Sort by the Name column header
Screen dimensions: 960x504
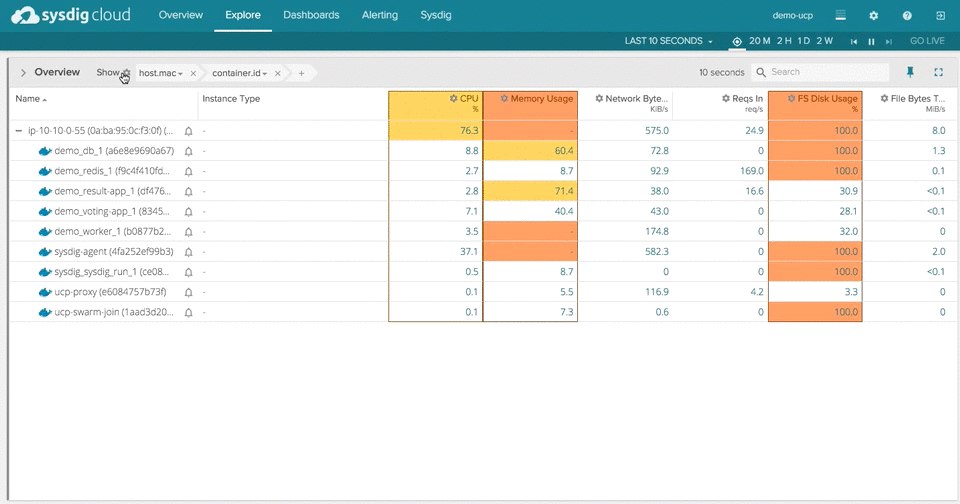pos(31,99)
